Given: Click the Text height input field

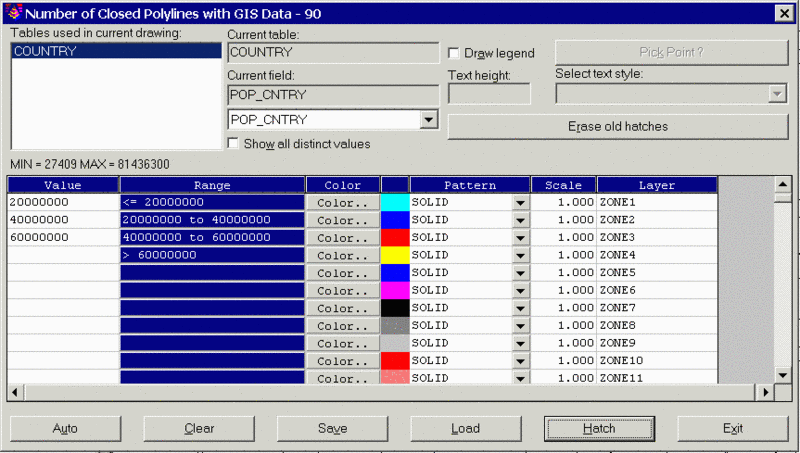Looking at the screenshot, I should 489,94.
